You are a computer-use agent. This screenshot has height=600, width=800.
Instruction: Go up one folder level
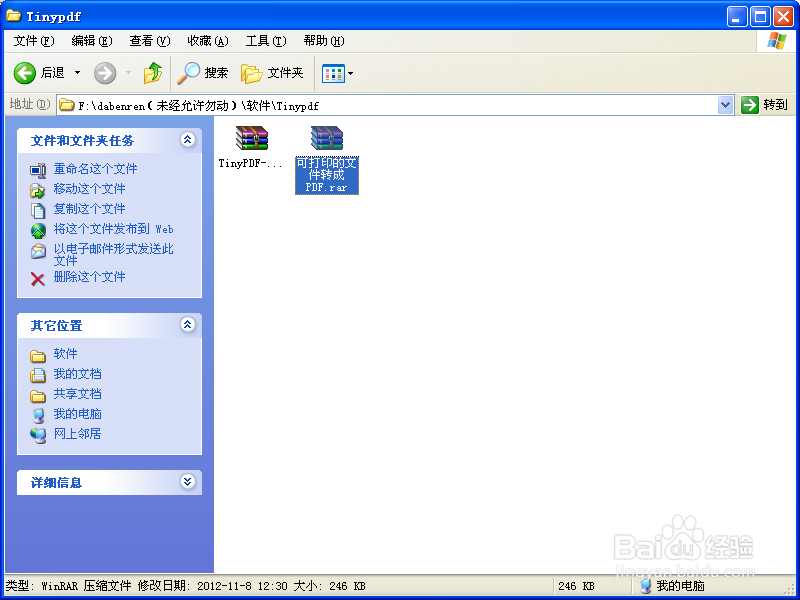[153, 73]
